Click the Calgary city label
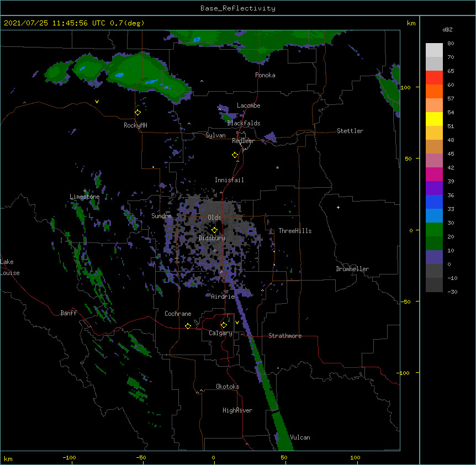This screenshot has width=476, height=465. pos(220,333)
